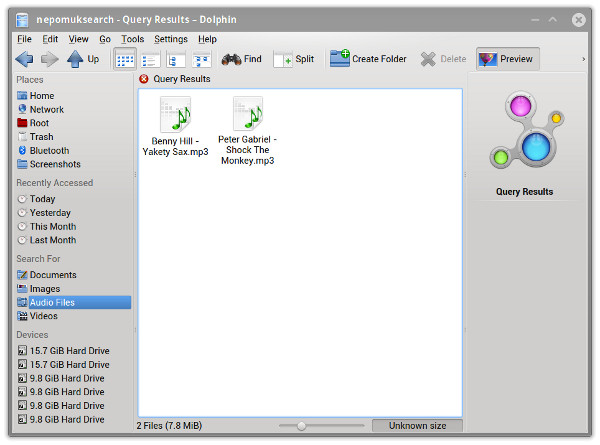
Task: Show files accessed Yesterday
Action: point(50,213)
